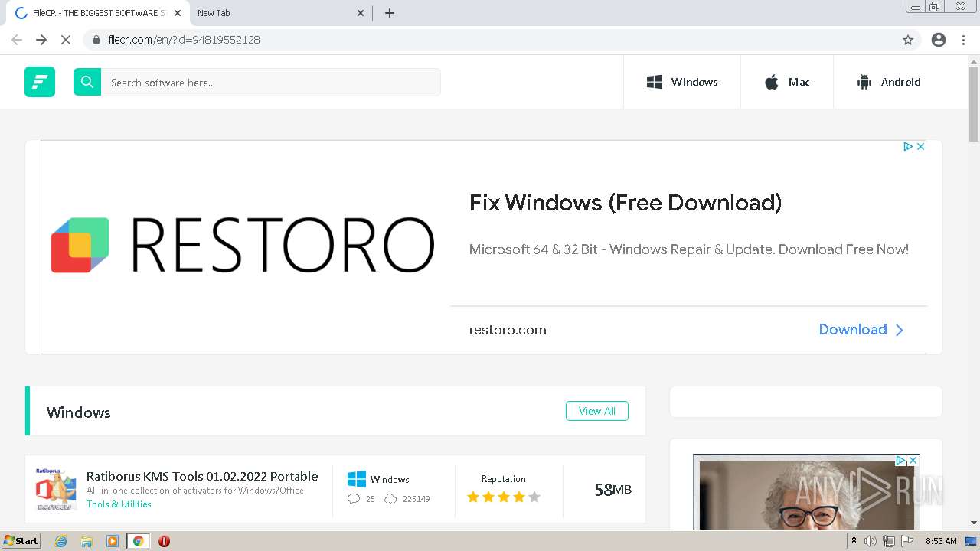Click the 58MB file size text
This screenshot has width=980, height=551.
(613, 490)
